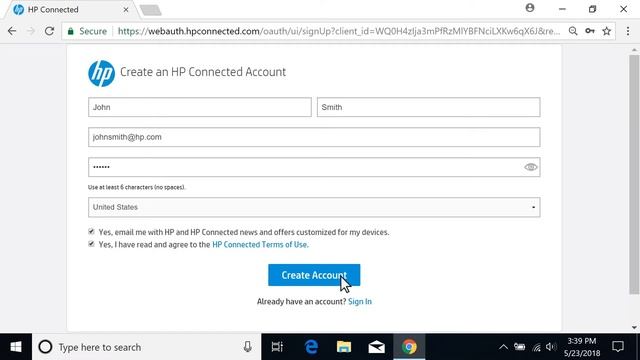The width and height of the screenshot is (640, 360).
Task: Show password using the eye icon
Action: [531, 167]
